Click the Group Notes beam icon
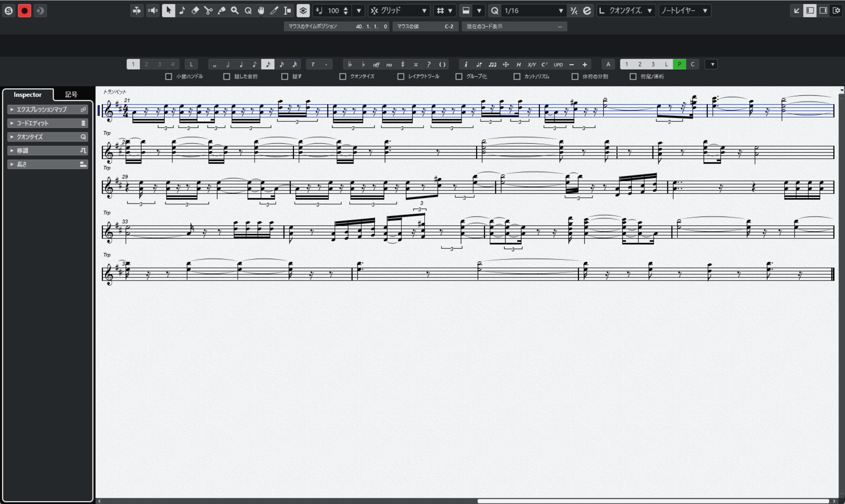845x504 pixels. pos(492,64)
